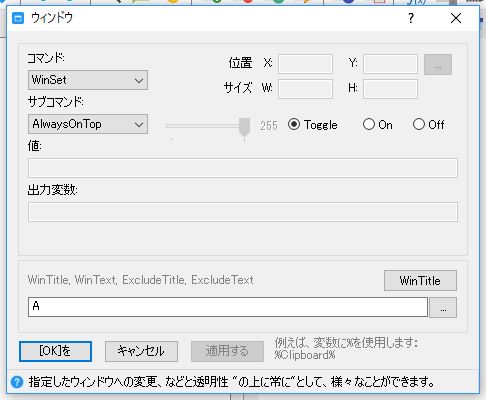Click the blue info icon in status bar
Image resolution: width=486 pixels, height=400 pixels.
17,382
